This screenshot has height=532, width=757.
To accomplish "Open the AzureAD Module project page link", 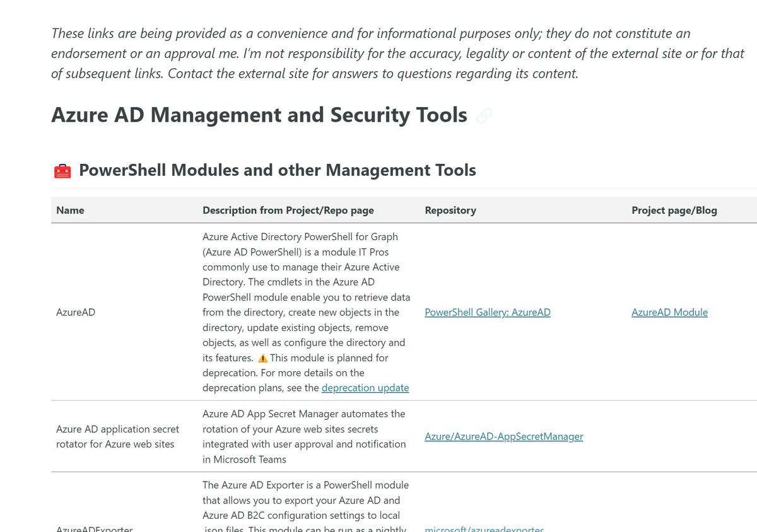I will coord(669,312).
